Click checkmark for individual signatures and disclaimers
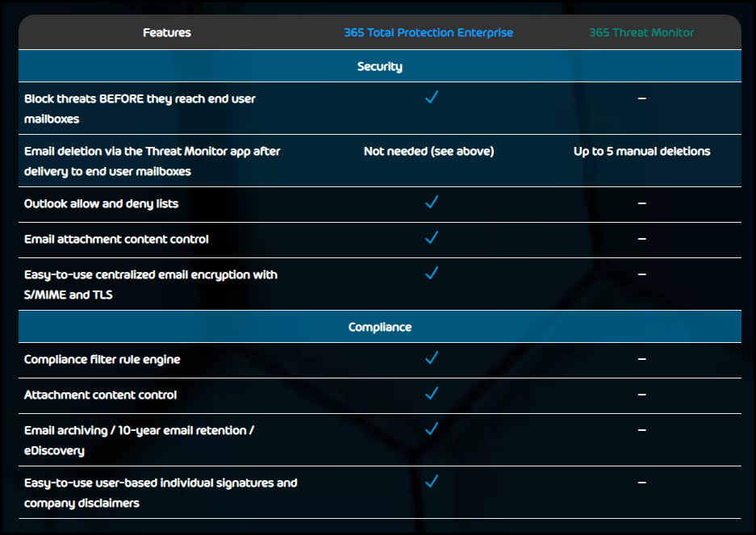This screenshot has width=756, height=535. pyautogui.click(x=432, y=482)
